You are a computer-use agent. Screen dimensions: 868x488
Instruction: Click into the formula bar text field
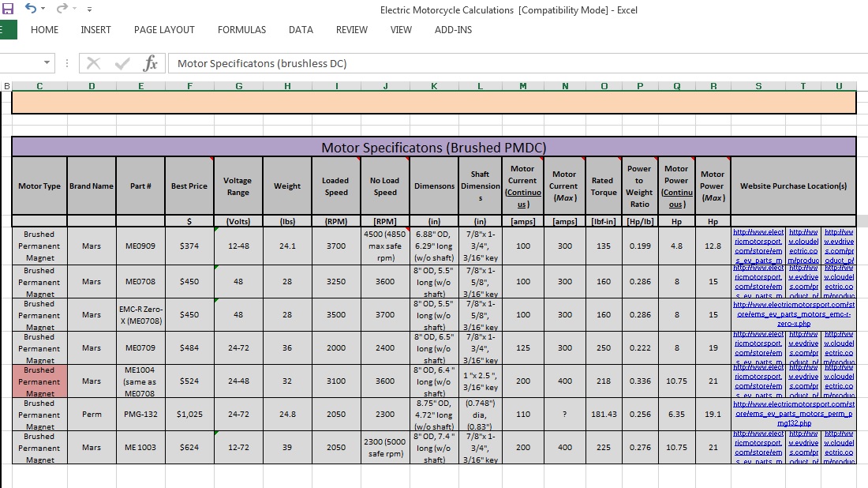[518, 63]
